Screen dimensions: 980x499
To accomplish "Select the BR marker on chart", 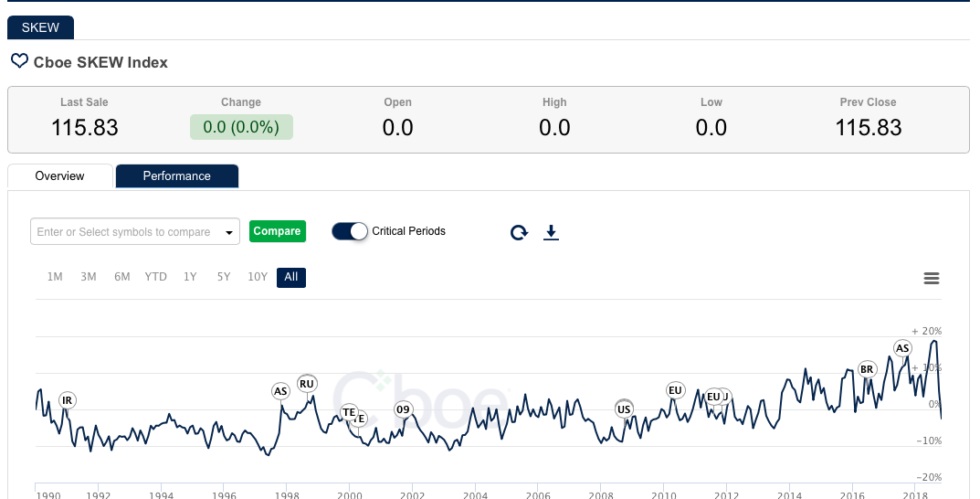I will [868, 369].
